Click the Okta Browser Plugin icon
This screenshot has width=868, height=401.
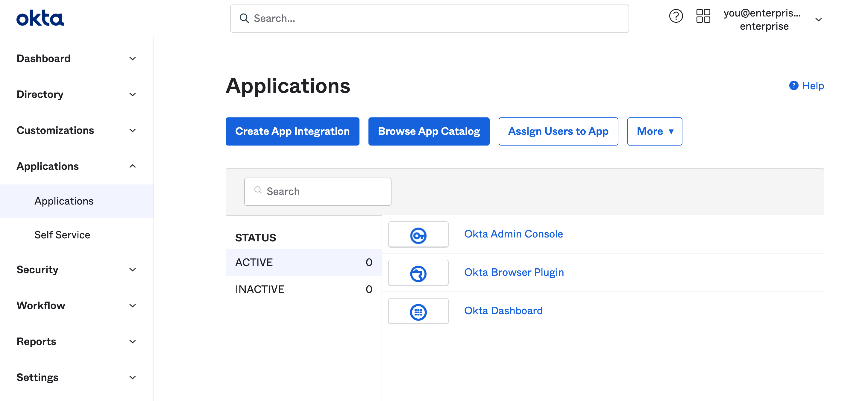(x=418, y=273)
